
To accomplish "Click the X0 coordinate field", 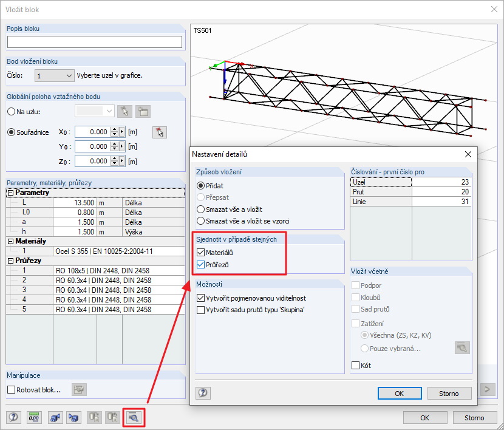I will (93, 132).
